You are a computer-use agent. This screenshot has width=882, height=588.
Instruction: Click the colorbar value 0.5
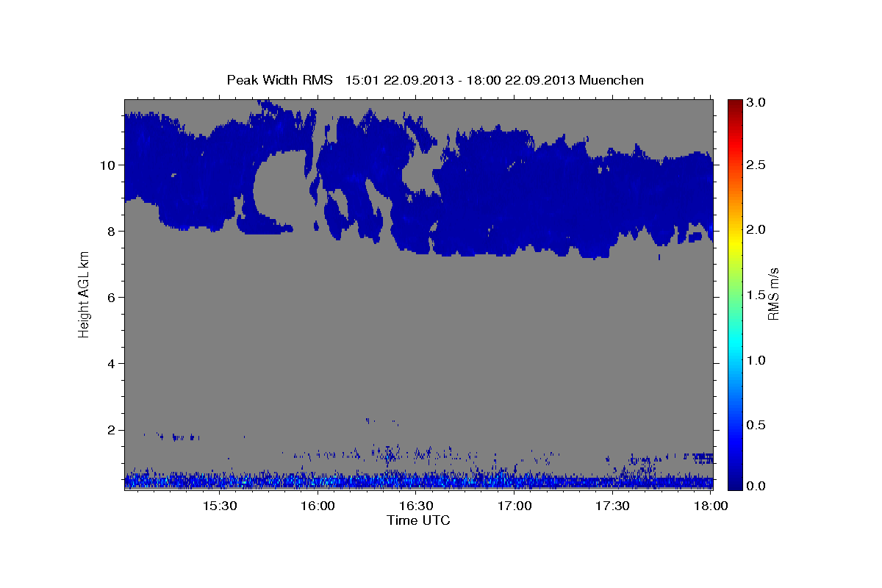[x=758, y=425]
